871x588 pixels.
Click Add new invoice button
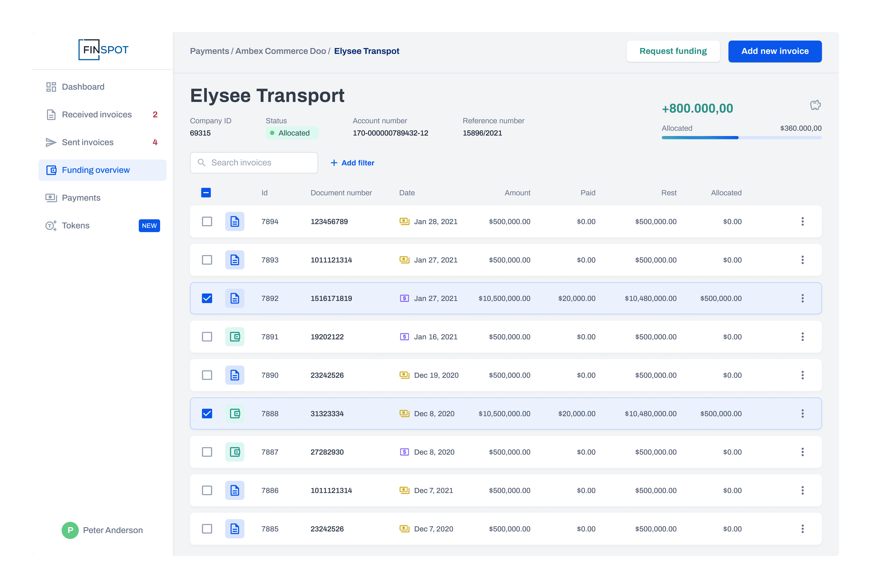point(775,51)
